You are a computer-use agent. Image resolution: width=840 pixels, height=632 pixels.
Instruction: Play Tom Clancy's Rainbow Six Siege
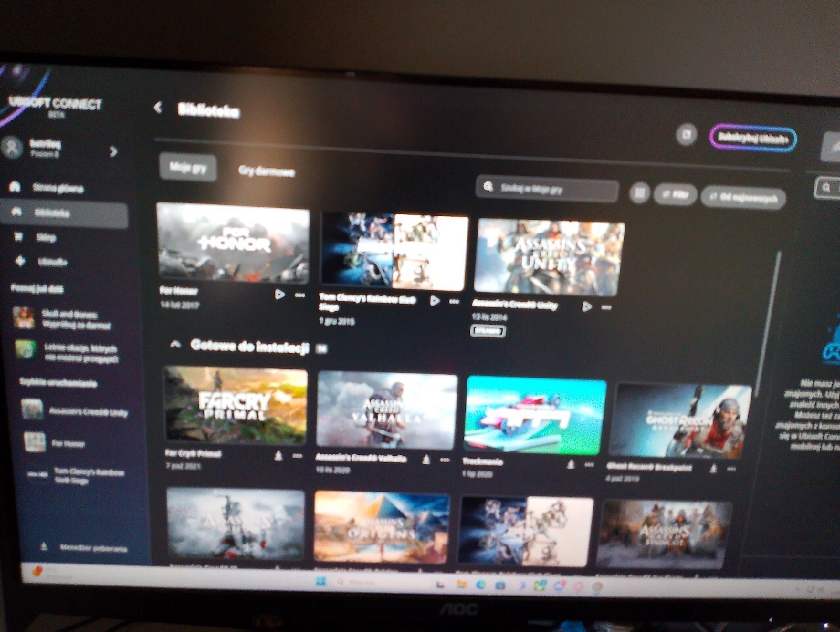click(x=434, y=301)
